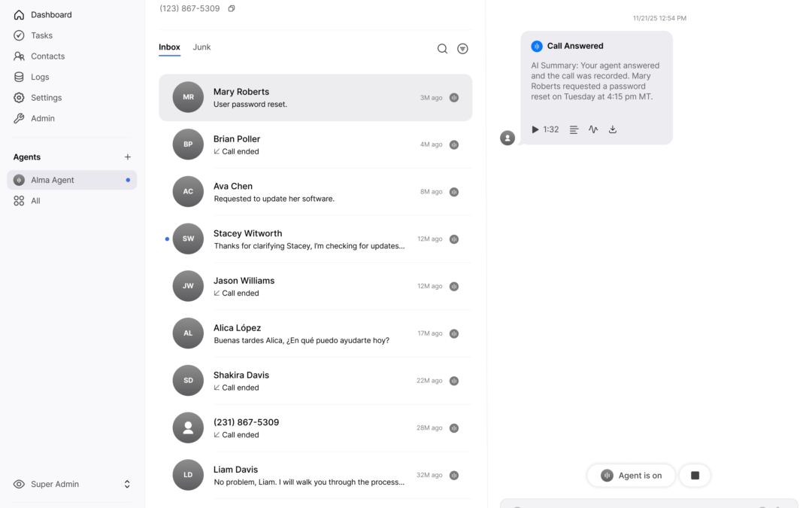The height and width of the screenshot is (508, 812).
Task: Click the stop button to pause the agent
Action: tap(694, 475)
